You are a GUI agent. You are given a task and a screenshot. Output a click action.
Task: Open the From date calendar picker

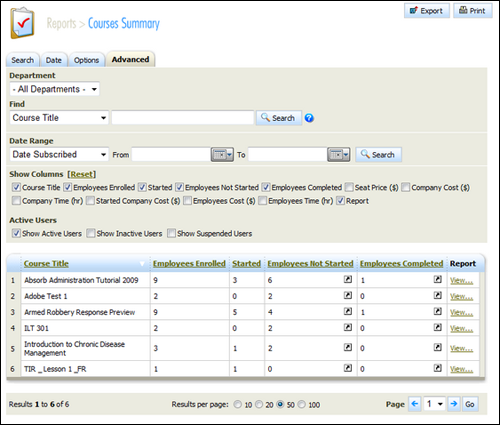222,155
